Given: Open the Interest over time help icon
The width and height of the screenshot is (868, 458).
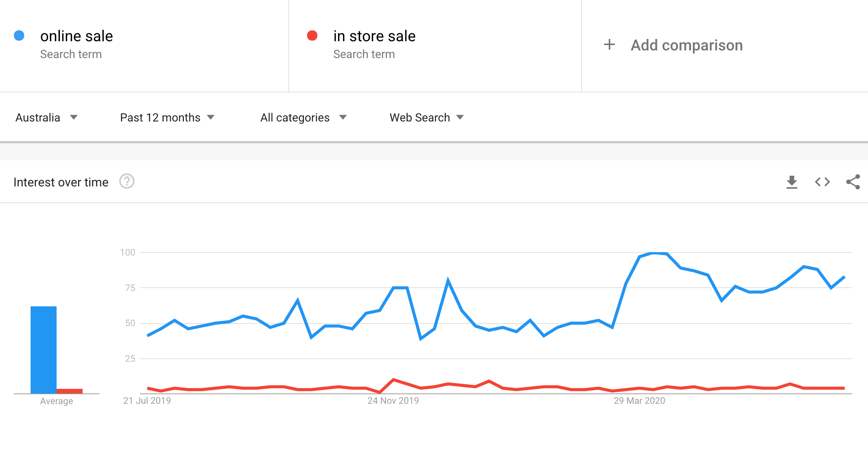Looking at the screenshot, I should pyautogui.click(x=127, y=181).
